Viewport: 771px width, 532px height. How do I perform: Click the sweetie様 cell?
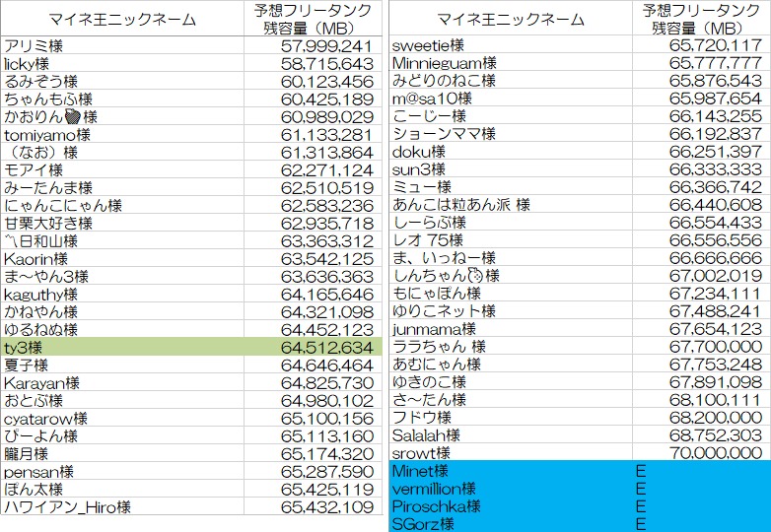pyautogui.click(x=511, y=45)
